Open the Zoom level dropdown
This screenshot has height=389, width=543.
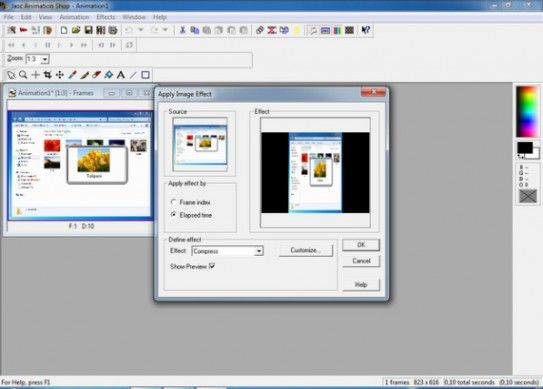coord(45,59)
